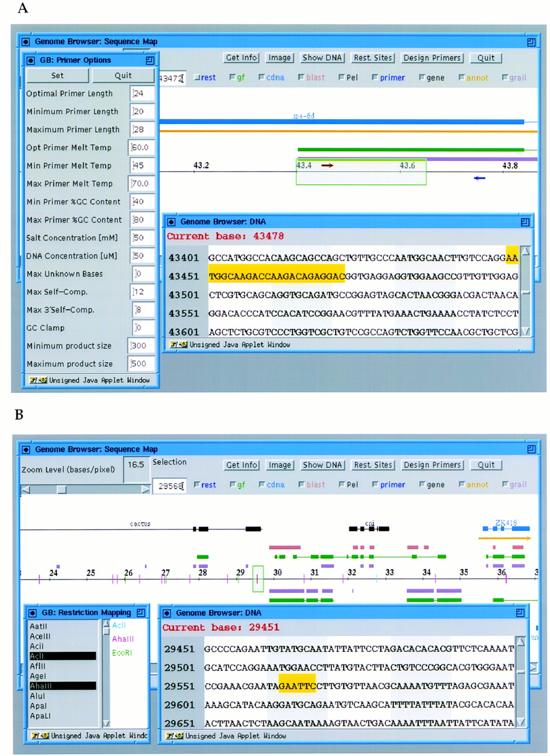550x756 pixels.
Task: Focus the Max Primer %GC Content field
Action: 143,220
